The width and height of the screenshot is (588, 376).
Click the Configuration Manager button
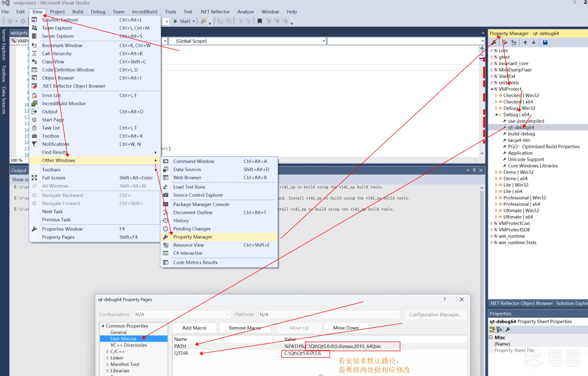click(435, 315)
